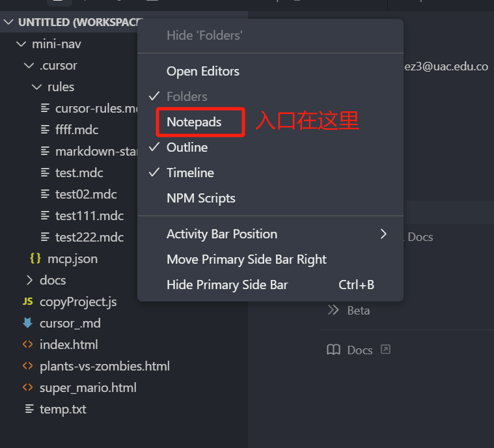Collapse the rules folder chevron
494x448 pixels.
tap(37, 87)
